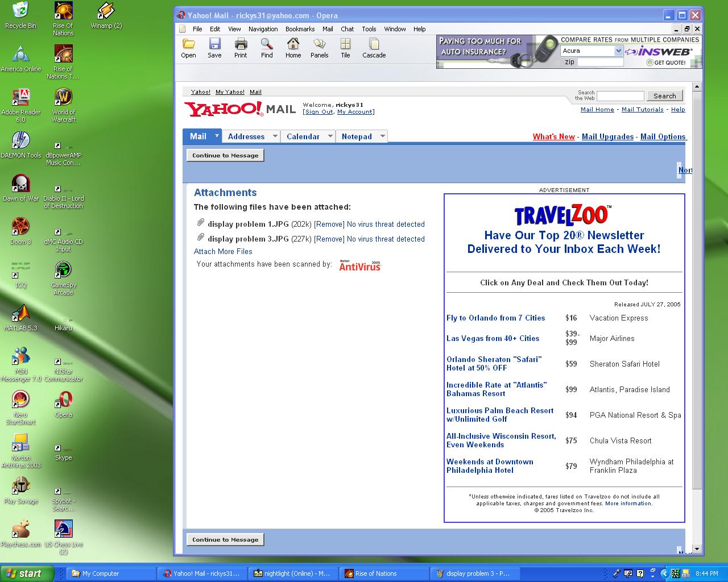This screenshot has height=582, width=728.
Task: Open the Navigation menu
Action: pyautogui.click(x=263, y=29)
